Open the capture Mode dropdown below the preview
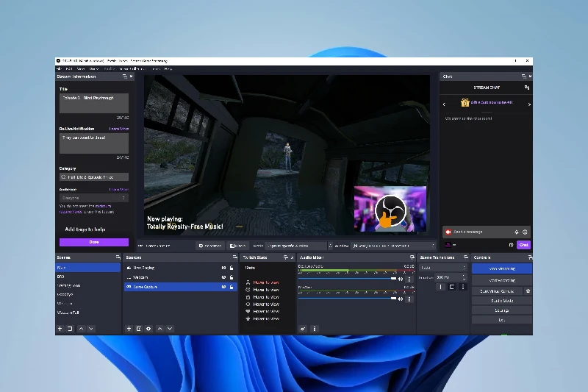The image size is (588, 392). pyautogui.click(x=299, y=246)
